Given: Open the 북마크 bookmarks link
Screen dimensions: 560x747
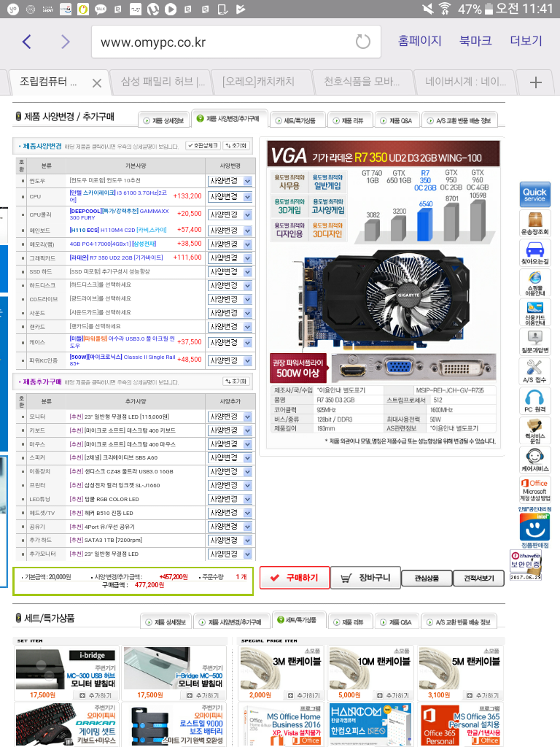Looking at the screenshot, I should click(x=475, y=41).
